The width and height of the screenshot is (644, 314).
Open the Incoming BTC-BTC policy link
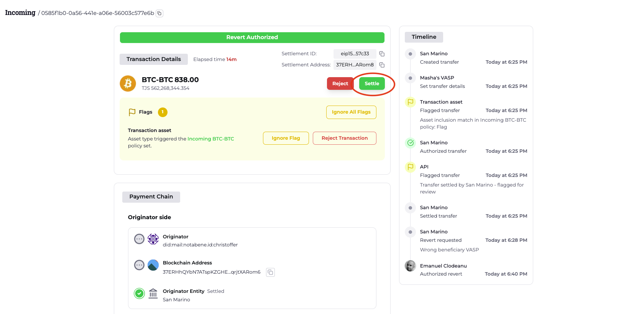point(211,139)
